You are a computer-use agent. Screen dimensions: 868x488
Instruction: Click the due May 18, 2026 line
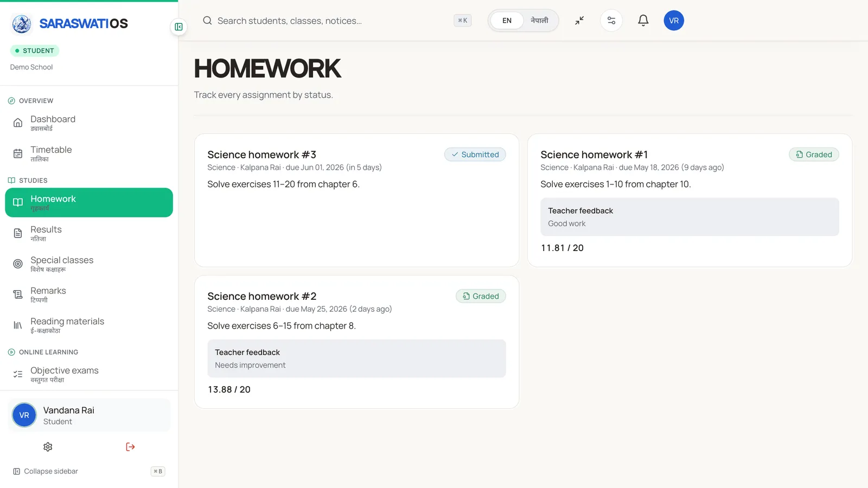(x=632, y=168)
